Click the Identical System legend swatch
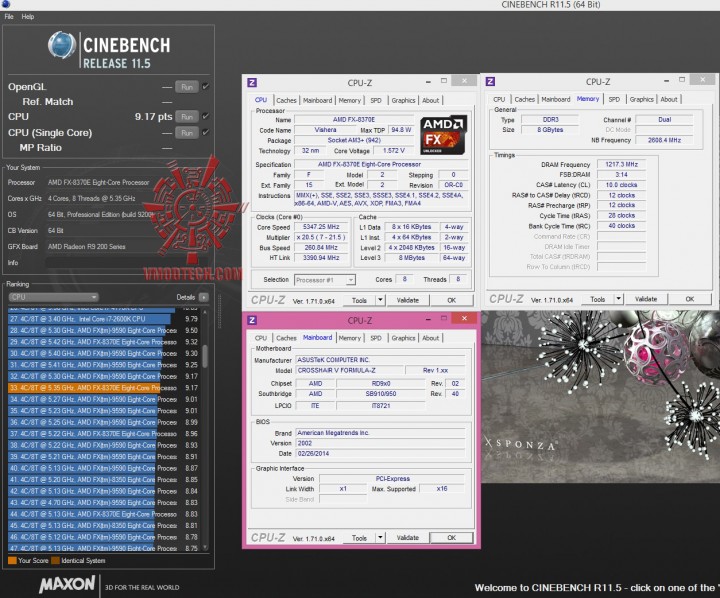This screenshot has height=598, width=720. [x=56, y=560]
